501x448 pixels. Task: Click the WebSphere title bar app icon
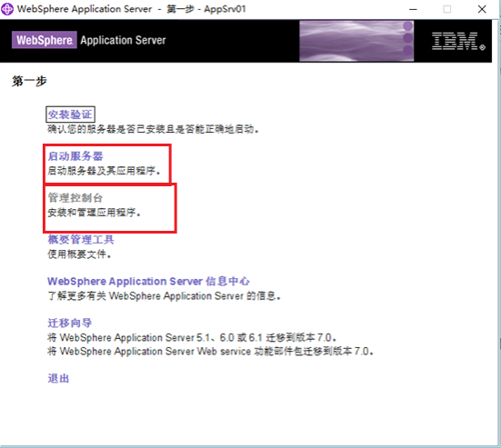click(7, 9)
